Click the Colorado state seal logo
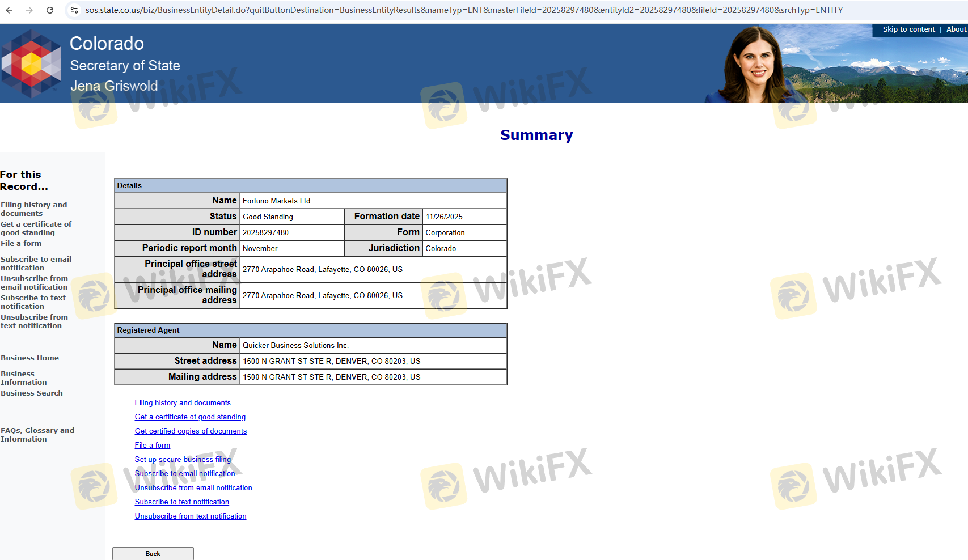 tap(31, 63)
